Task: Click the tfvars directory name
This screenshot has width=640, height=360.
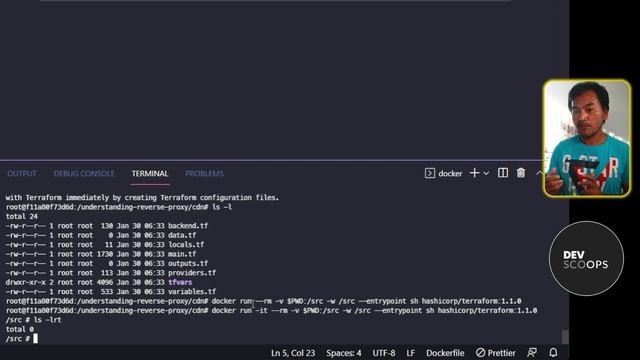Action: 180,282
